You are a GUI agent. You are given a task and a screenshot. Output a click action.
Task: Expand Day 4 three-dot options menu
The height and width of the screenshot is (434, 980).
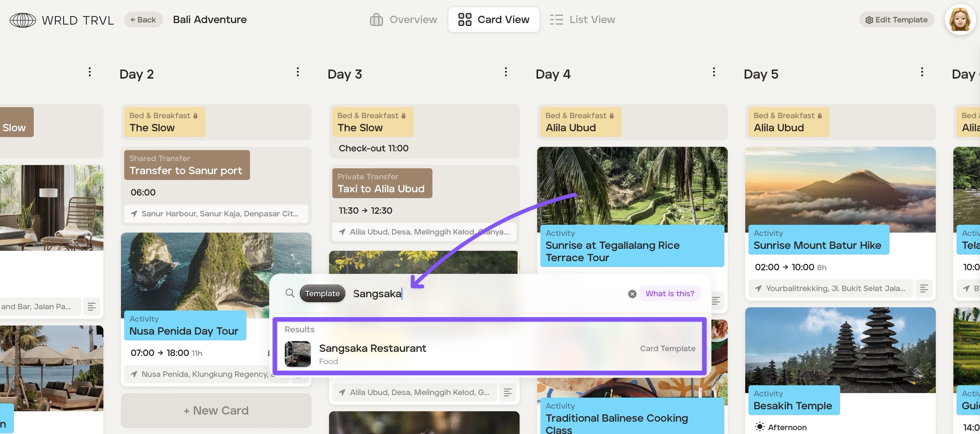714,72
